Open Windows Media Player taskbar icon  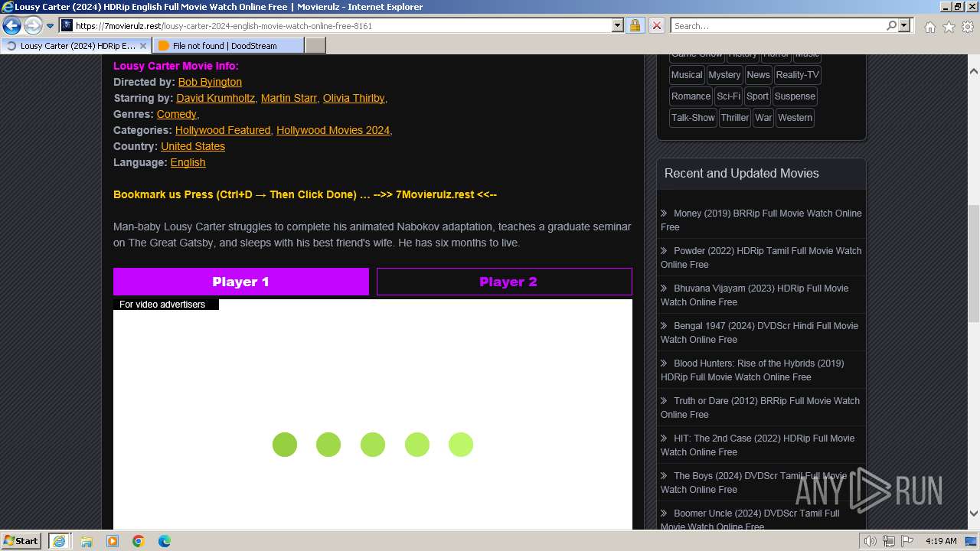(113, 541)
